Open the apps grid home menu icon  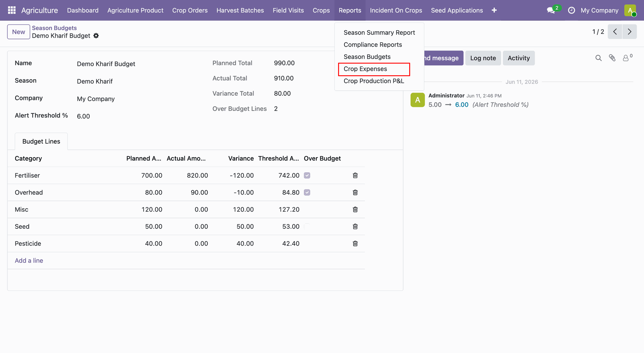[x=12, y=10]
